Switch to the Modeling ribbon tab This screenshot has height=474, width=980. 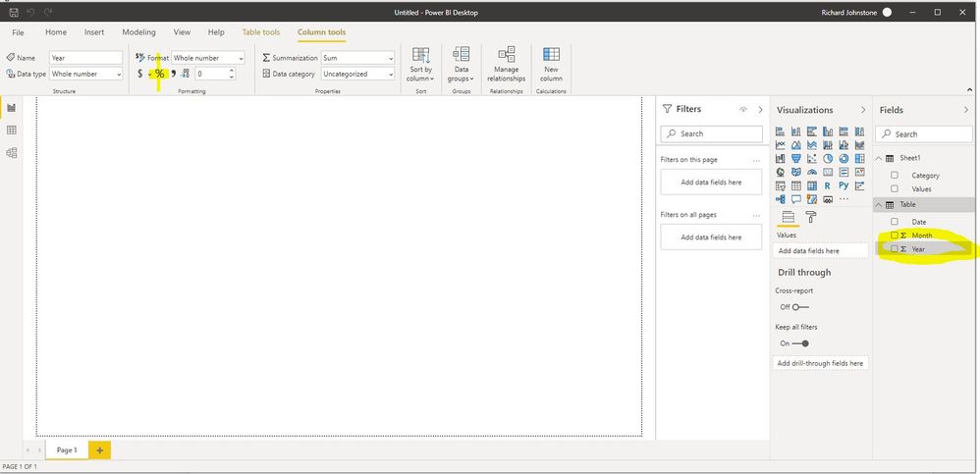pyautogui.click(x=138, y=31)
